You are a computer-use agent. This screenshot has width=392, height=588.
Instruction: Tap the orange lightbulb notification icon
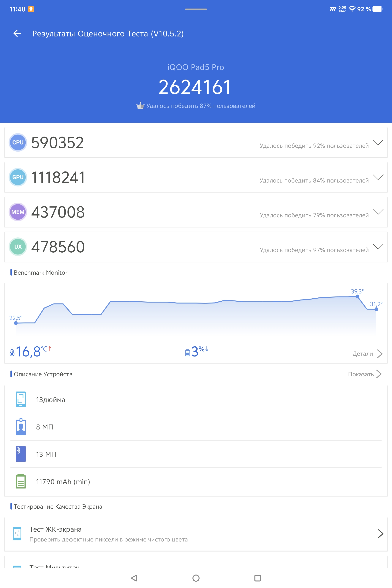pos(31,9)
